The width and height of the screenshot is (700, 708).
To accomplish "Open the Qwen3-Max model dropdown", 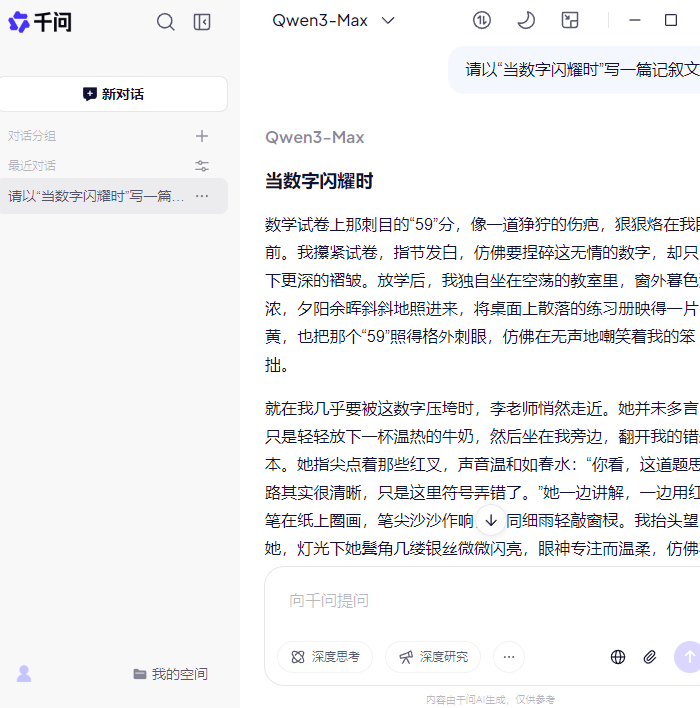I will click(x=333, y=20).
